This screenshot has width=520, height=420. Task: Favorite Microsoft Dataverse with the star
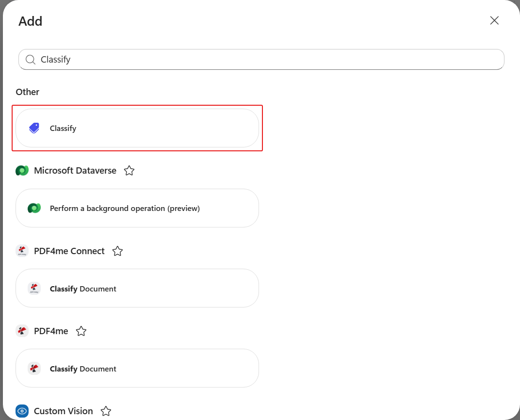pos(129,171)
